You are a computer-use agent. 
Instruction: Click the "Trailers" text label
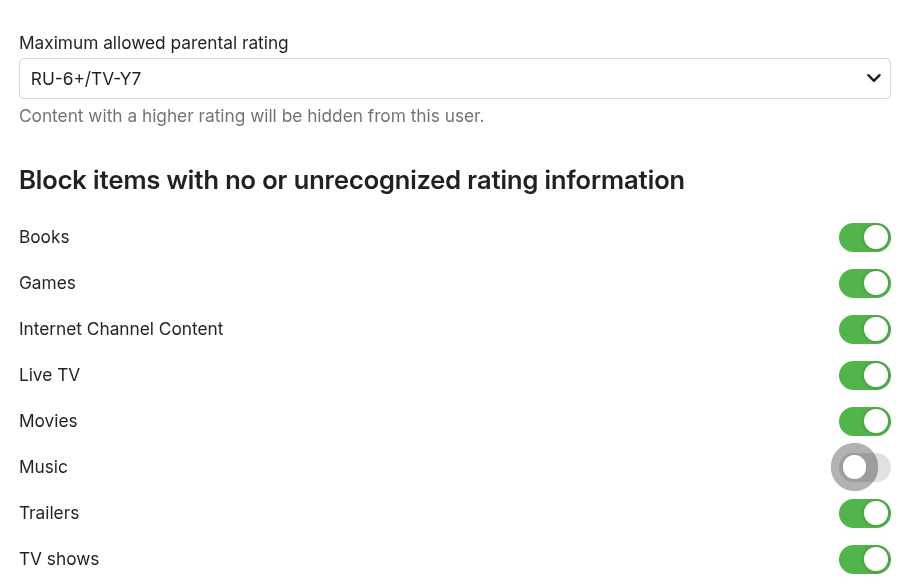coord(49,513)
